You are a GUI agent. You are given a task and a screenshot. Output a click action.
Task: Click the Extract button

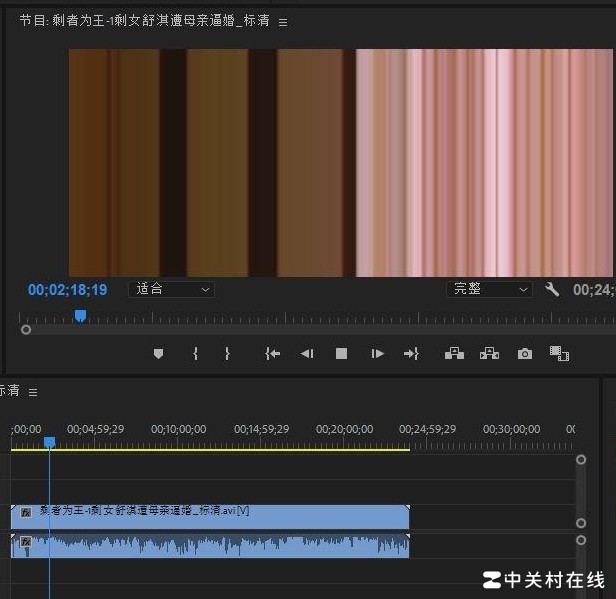[x=490, y=354]
